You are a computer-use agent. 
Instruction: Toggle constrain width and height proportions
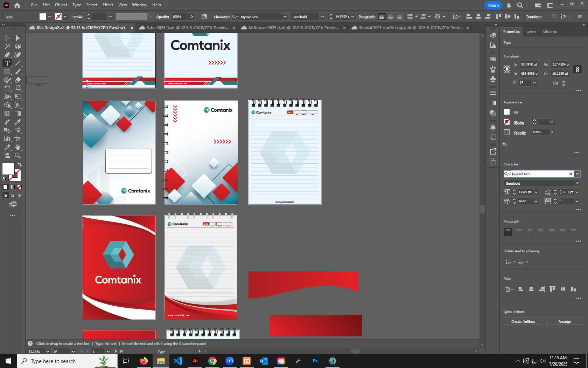pyautogui.click(x=577, y=69)
